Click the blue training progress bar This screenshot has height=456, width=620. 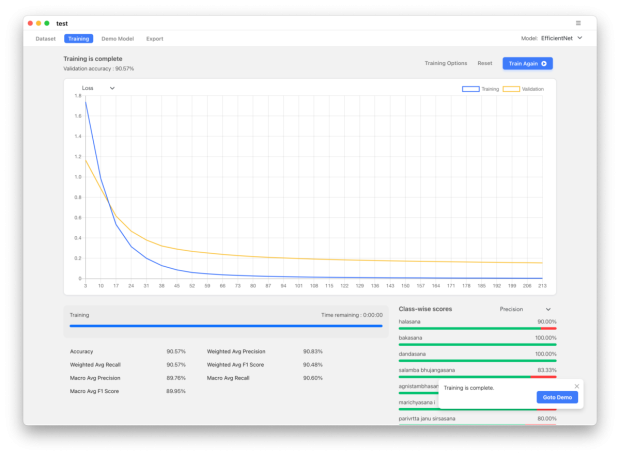click(x=225, y=325)
